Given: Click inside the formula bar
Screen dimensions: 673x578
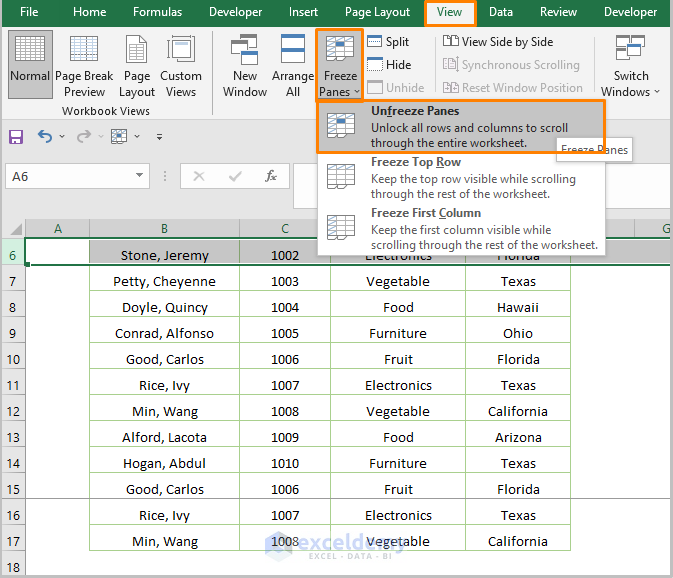Looking at the screenshot, I should (x=306, y=185).
